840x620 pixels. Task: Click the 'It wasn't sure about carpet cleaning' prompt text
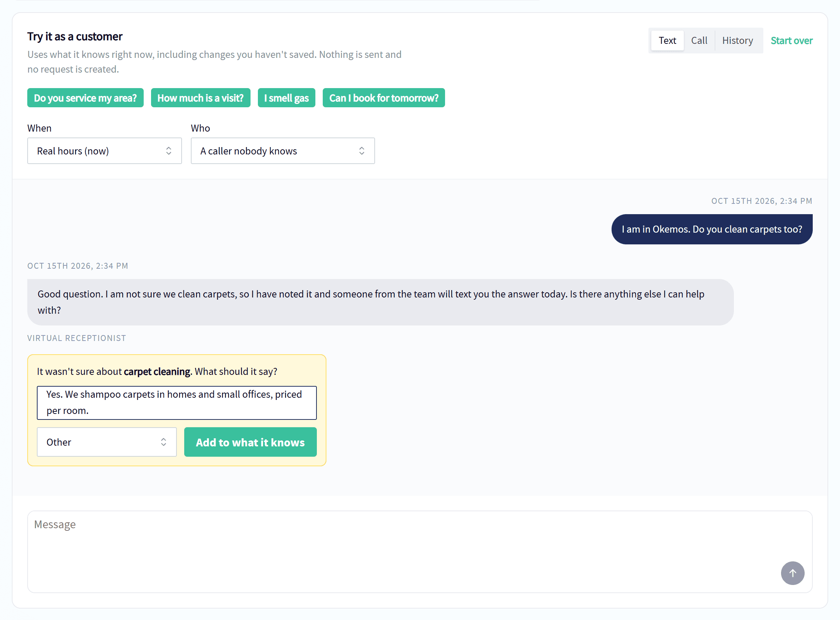click(x=157, y=372)
